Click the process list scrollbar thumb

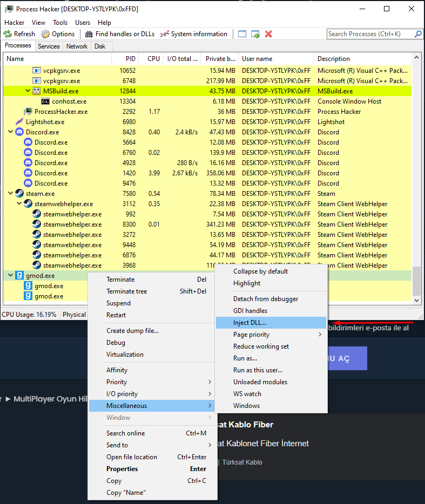tap(417, 281)
